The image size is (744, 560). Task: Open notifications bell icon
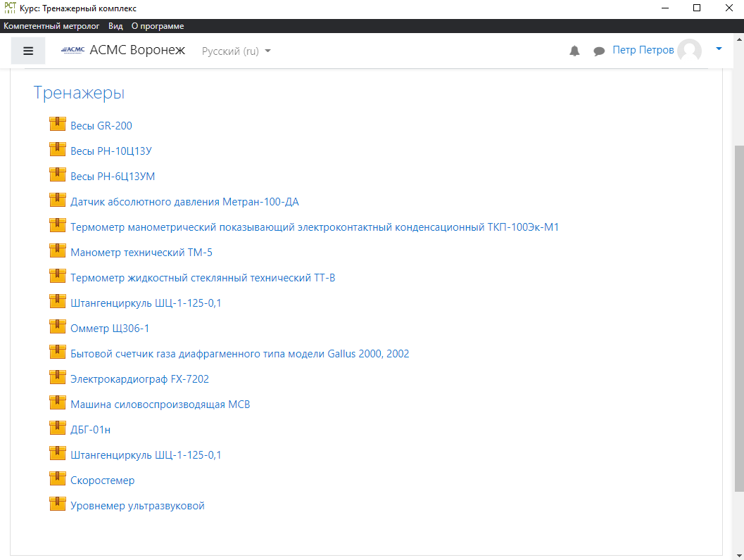[574, 51]
